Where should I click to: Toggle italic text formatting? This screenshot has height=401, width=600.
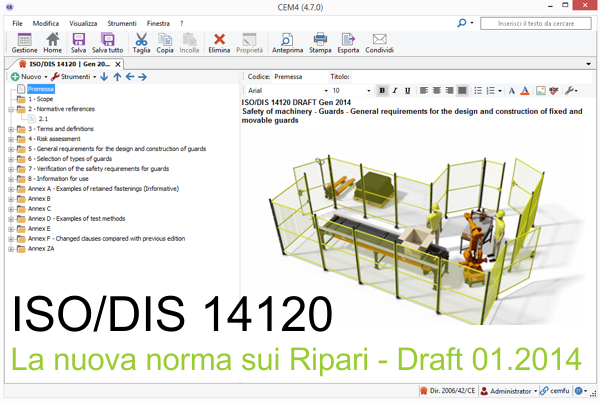point(395,90)
